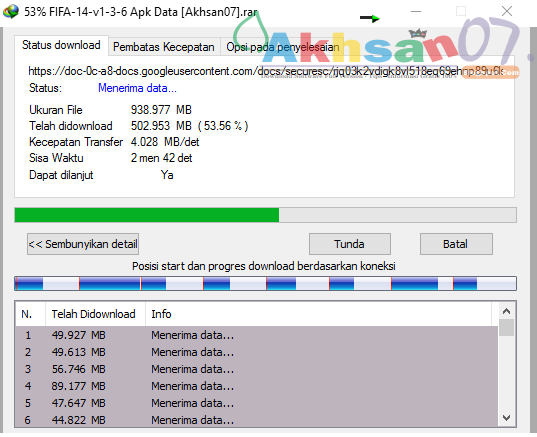Viewport: 537px width, 437px height.
Task: Click the Menerima data... status text
Action: [137, 88]
